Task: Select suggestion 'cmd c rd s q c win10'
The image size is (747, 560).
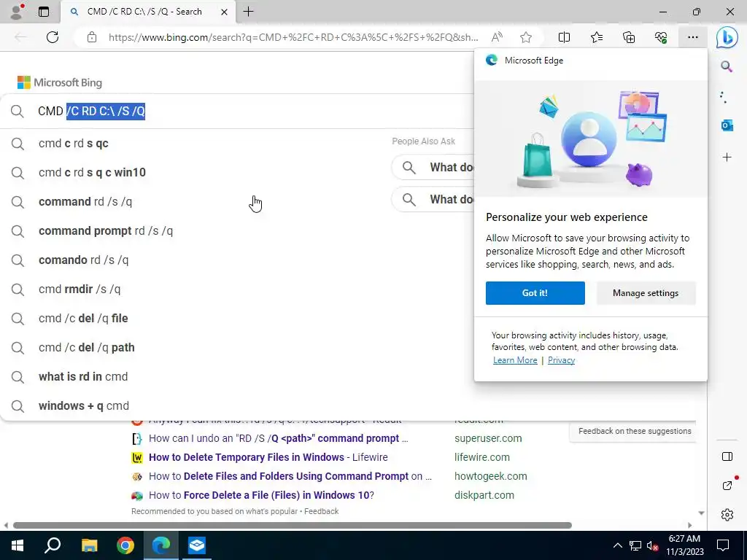Action: tap(92, 172)
